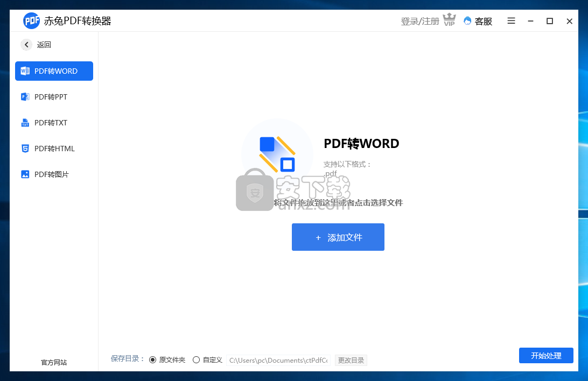Close the converter window
Viewport: 588px width, 381px height.
click(569, 21)
